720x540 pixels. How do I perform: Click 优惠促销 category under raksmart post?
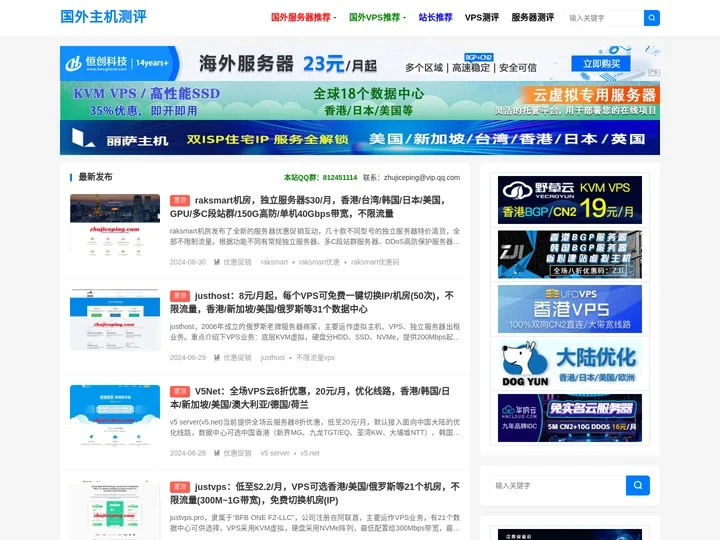(x=237, y=262)
